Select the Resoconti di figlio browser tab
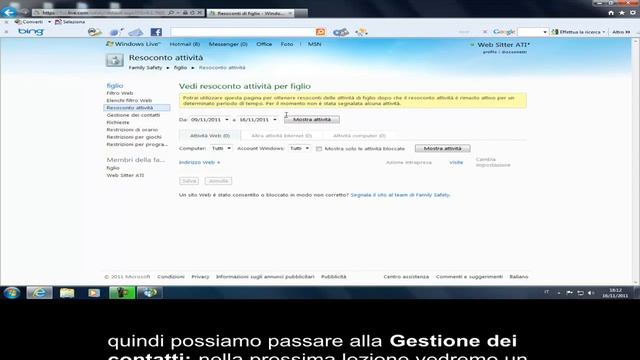This screenshot has width=640, height=360. pyautogui.click(x=251, y=13)
